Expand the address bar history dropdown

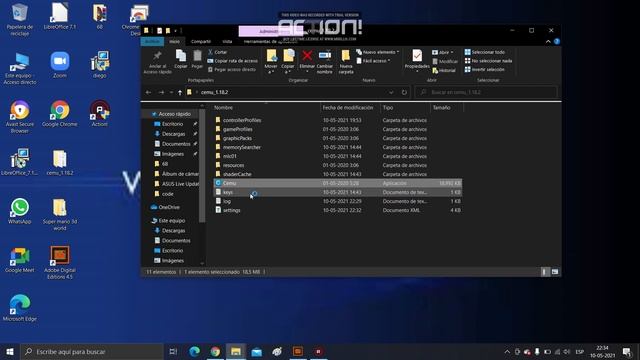pyautogui.click(x=391, y=93)
